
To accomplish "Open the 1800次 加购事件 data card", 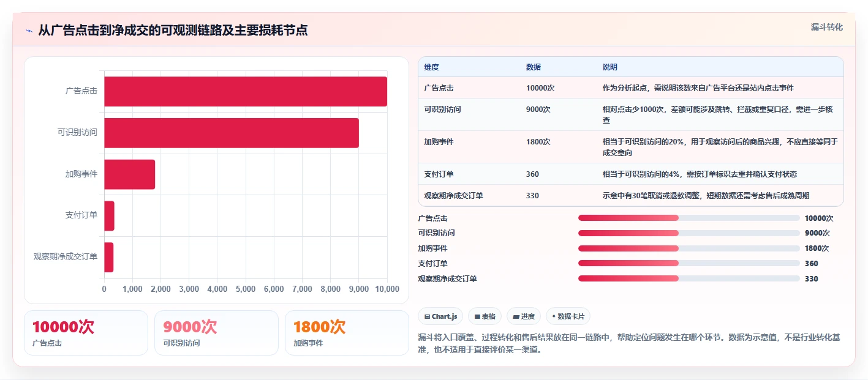I will click(347, 333).
